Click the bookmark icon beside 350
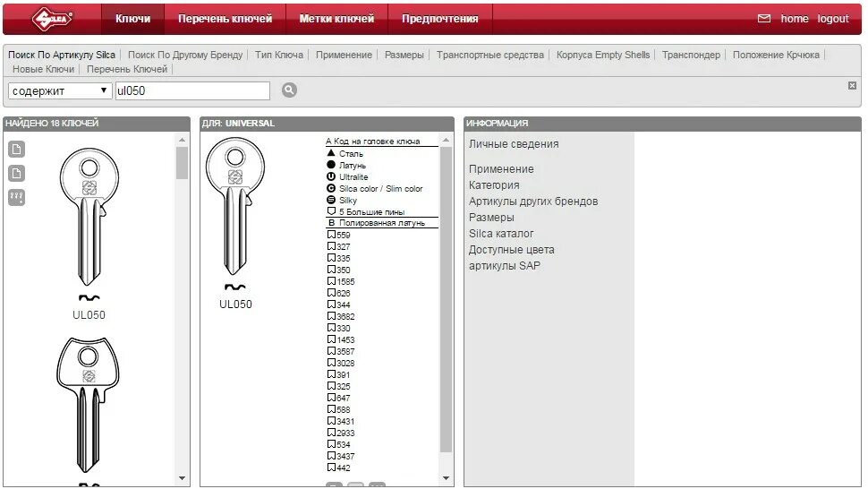The width and height of the screenshot is (868, 489). (332, 270)
